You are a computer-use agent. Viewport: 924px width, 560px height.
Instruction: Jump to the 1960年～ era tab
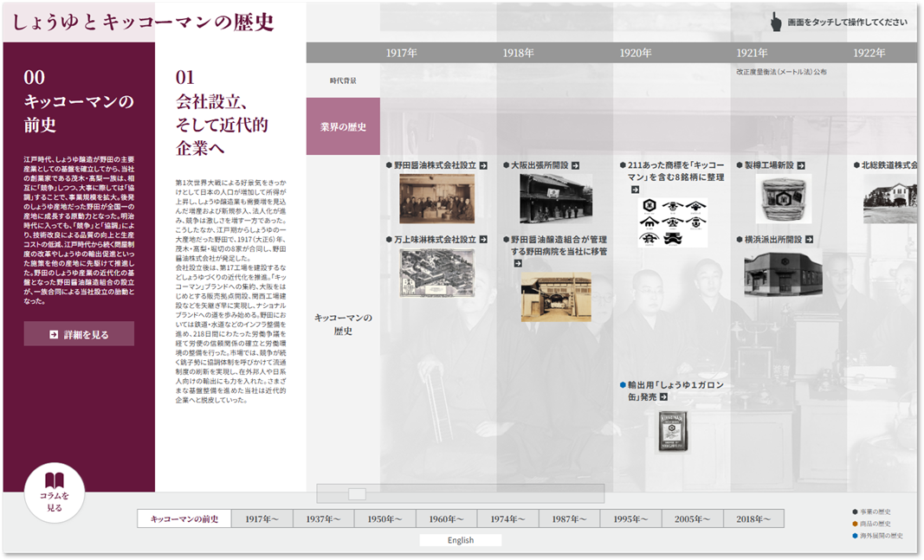[446, 518]
